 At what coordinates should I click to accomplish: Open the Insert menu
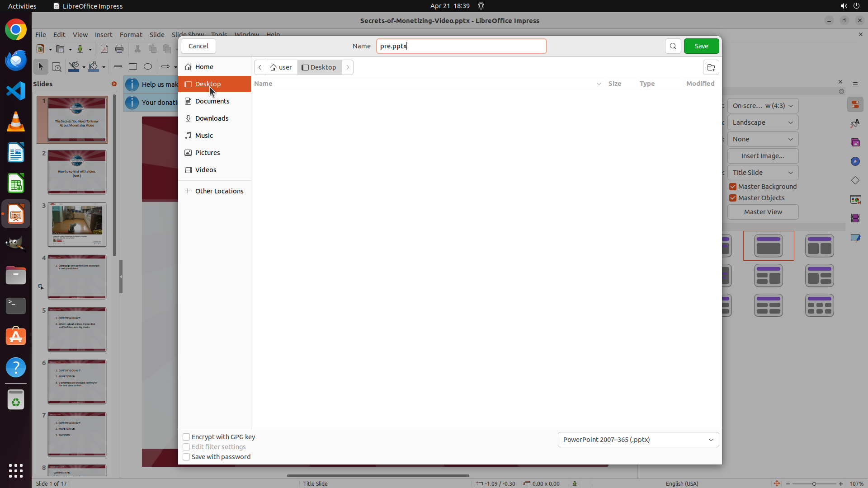pos(104,35)
